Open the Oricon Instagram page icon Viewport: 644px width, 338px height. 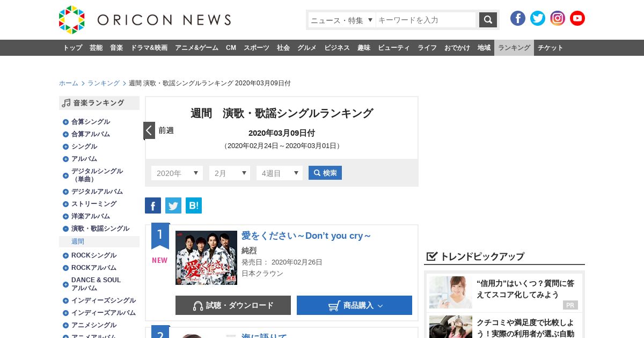coord(558,18)
